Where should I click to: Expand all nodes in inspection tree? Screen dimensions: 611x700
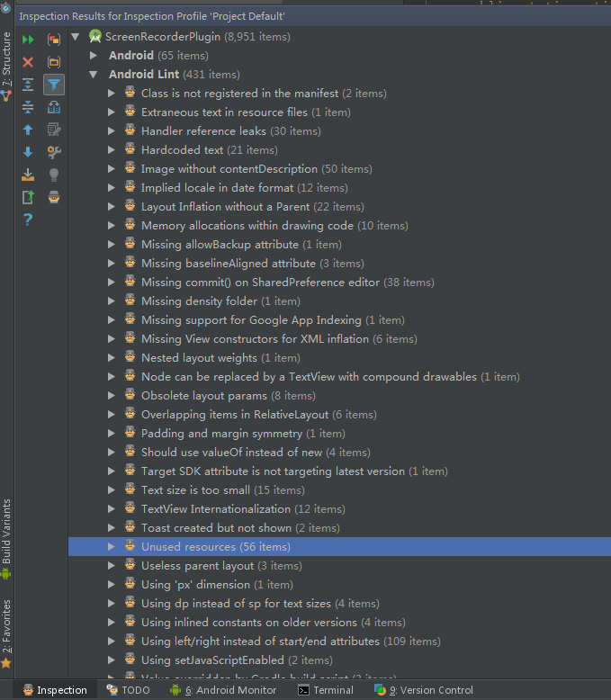[28, 85]
